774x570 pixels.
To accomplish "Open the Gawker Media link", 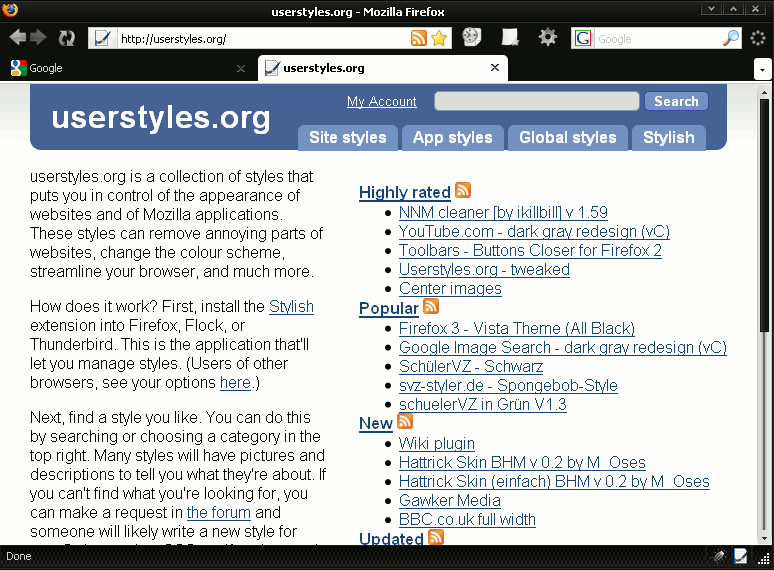I will 450,500.
